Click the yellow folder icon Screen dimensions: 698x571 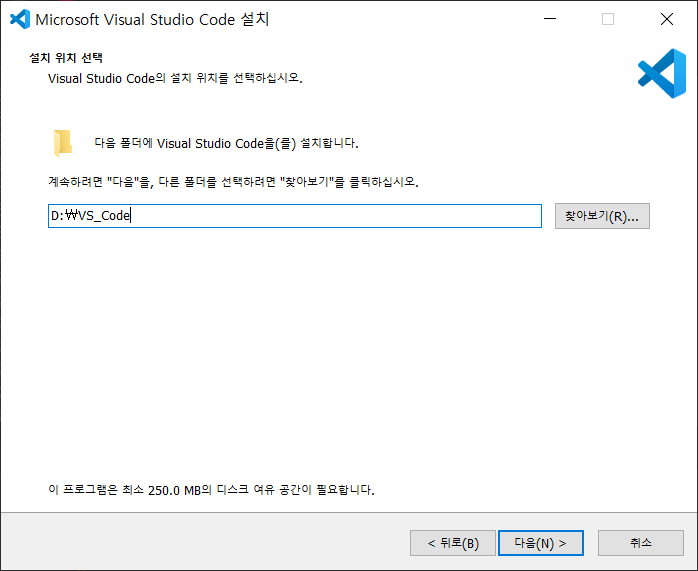click(63, 143)
